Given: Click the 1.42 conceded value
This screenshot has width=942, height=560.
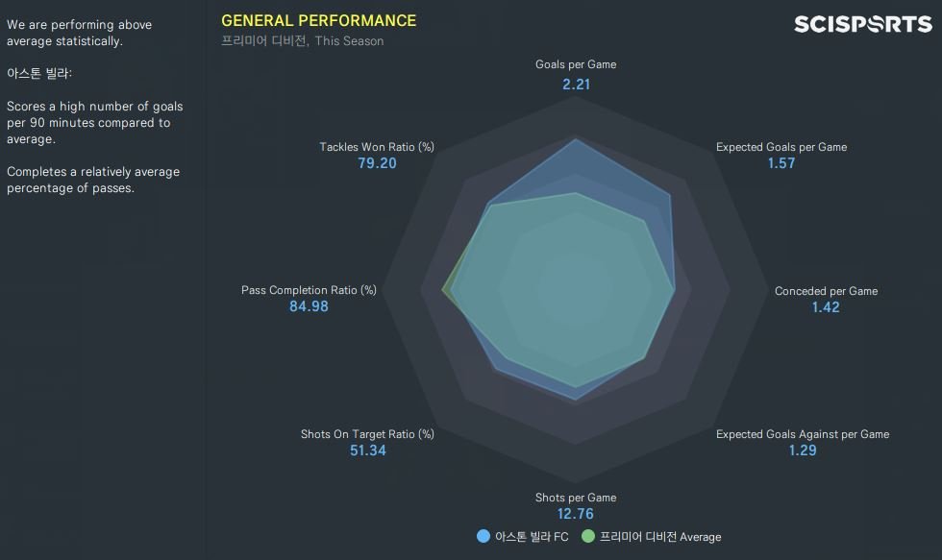Looking at the screenshot, I should (x=826, y=307).
